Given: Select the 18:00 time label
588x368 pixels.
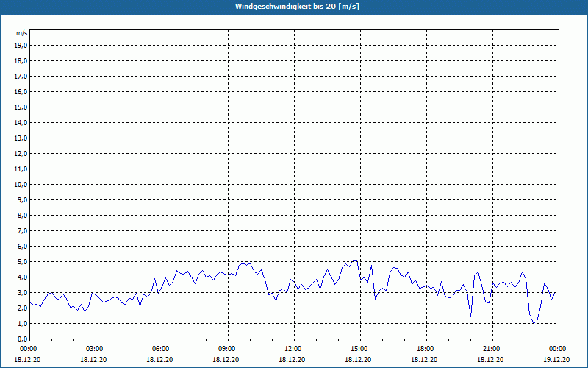Looking at the screenshot, I should 426,349.
